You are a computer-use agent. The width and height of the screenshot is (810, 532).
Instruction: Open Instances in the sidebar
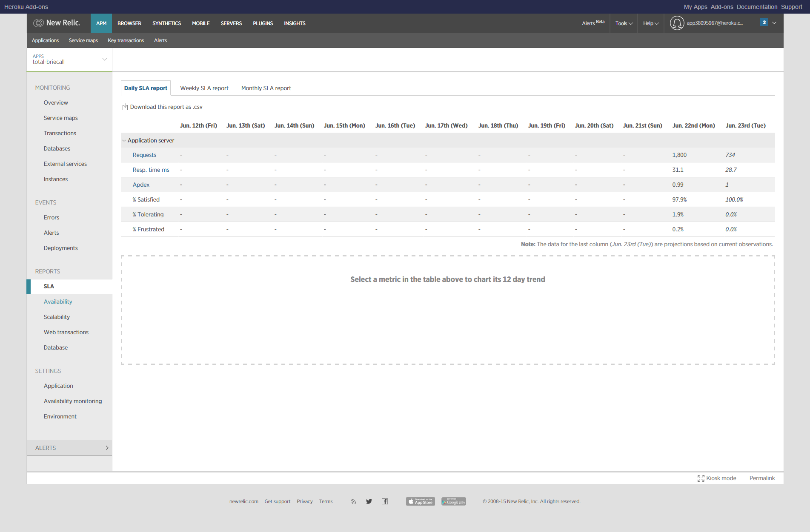(56, 179)
